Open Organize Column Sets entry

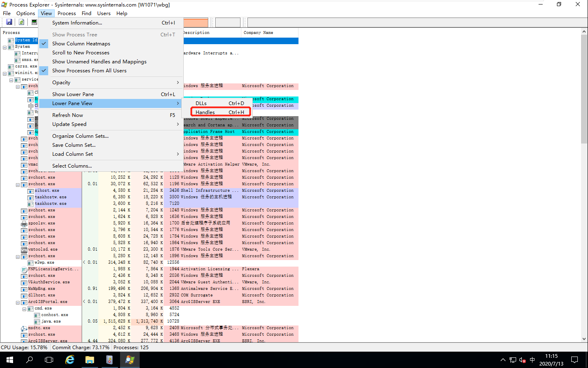(x=111, y=136)
